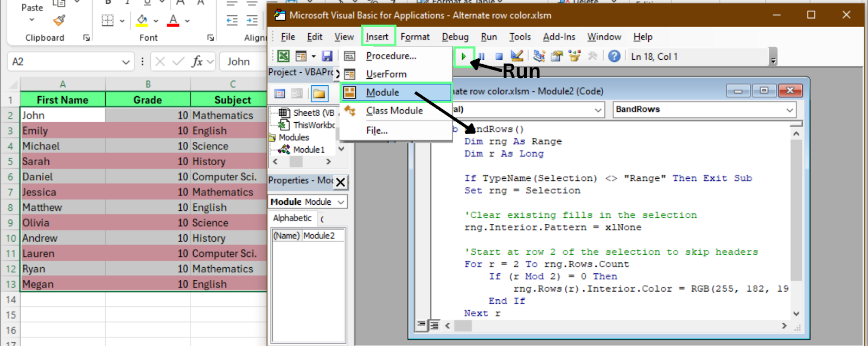Click the View Microsoft Excel icon in VBA toolbar
This screenshot has height=346, width=868.
pos(283,56)
